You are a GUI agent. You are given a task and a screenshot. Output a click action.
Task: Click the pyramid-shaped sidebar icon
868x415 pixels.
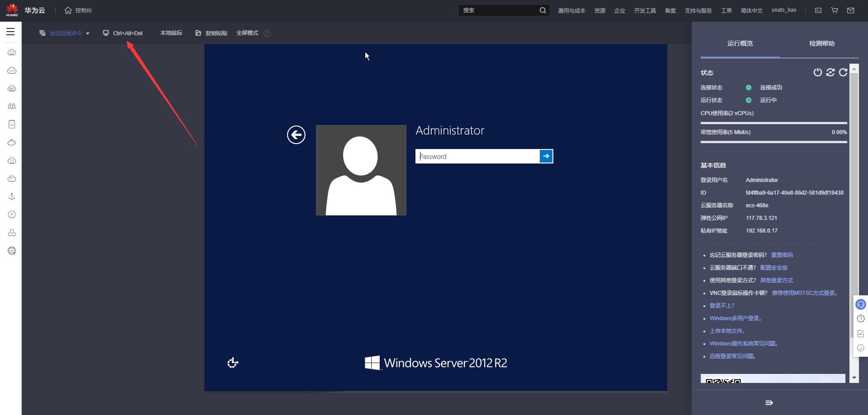12,196
